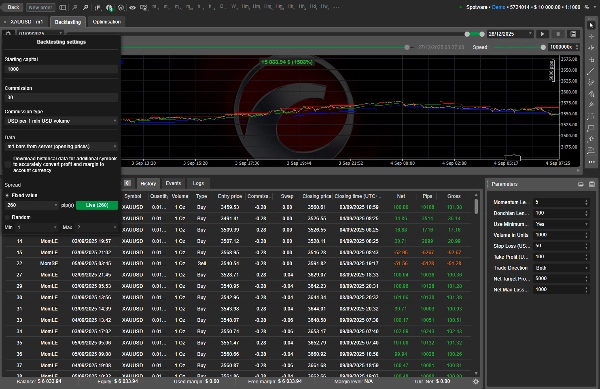Open the Use Minimum Yes dropdown
The width and height of the screenshot is (600, 389).
561,224
